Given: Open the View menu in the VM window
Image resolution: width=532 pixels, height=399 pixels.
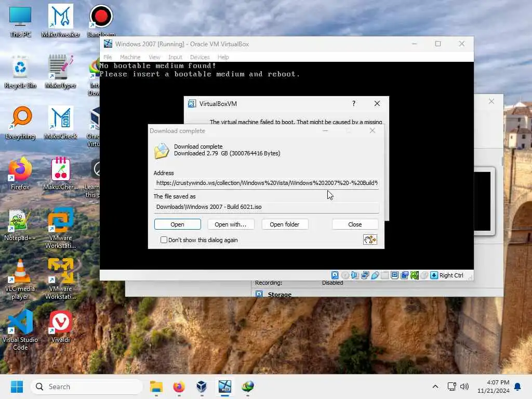Looking at the screenshot, I should (x=154, y=57).
